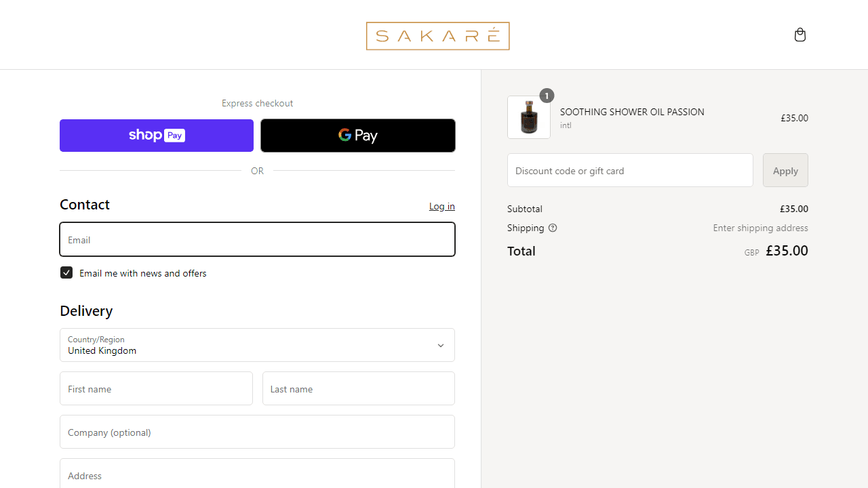The width and height of the screenshot is (868, 488).
Task: Click the Address input field
Action: 257,474
